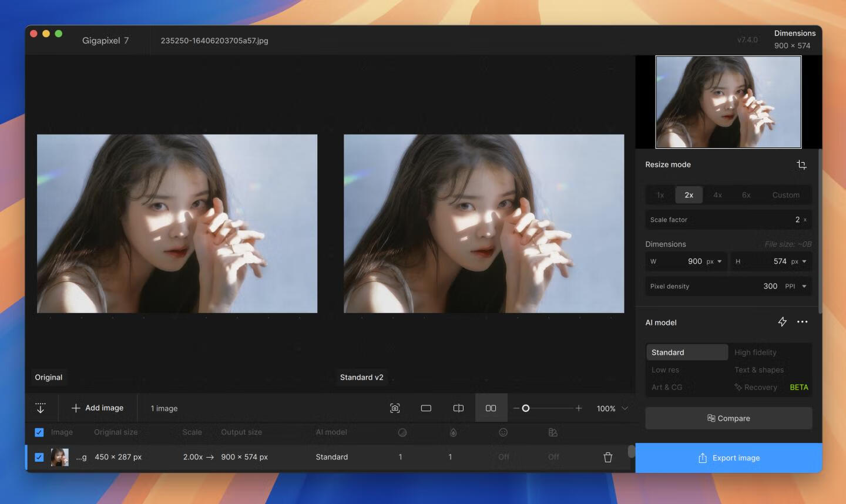Open the AI model options ellipsis menu
846x504 pixels.
pos(803,322)
